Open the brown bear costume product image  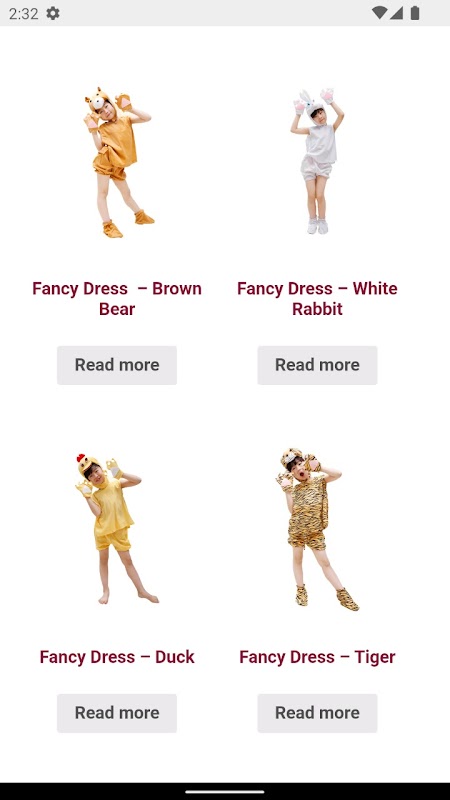[117, 162]
